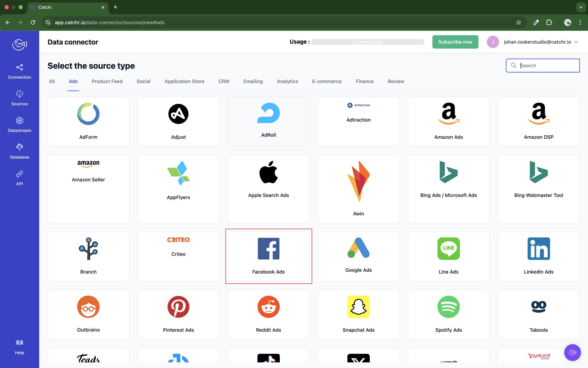Select the AdRoll source card
The width and height of the screenshot is (588, 368).
[x=268, y=121]
